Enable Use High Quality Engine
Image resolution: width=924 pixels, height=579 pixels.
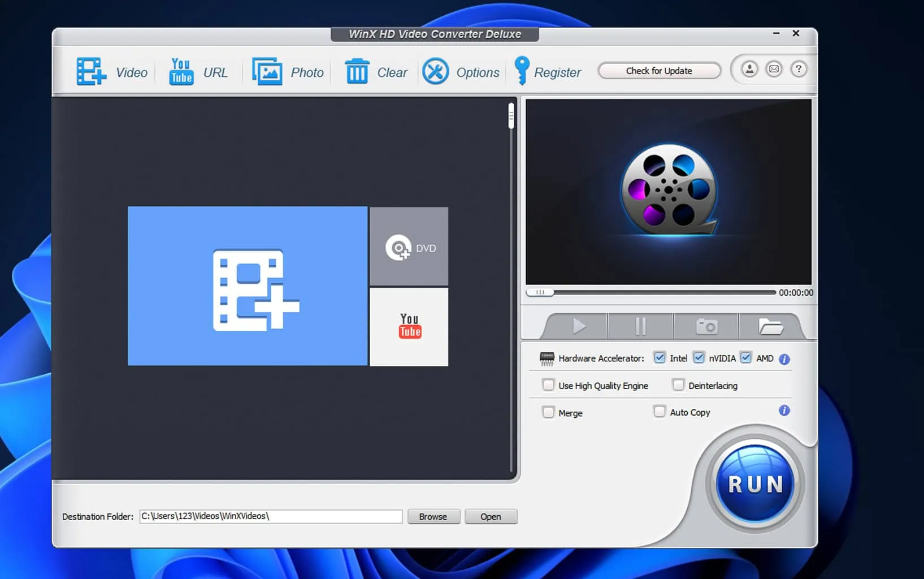[x=548, y=385]
